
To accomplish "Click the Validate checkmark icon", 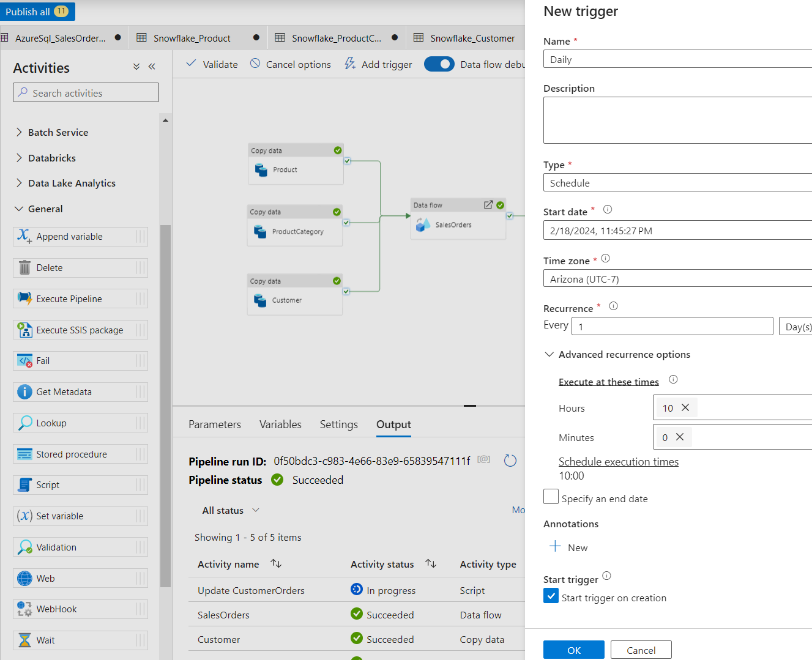I will click(192, 64).
